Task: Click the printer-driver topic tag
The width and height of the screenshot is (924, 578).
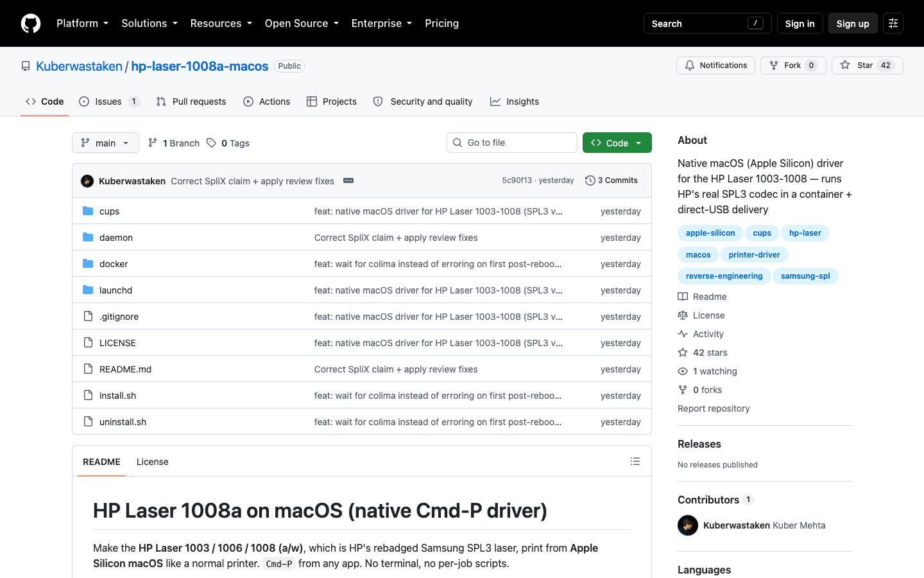Action: coord(754,255)
